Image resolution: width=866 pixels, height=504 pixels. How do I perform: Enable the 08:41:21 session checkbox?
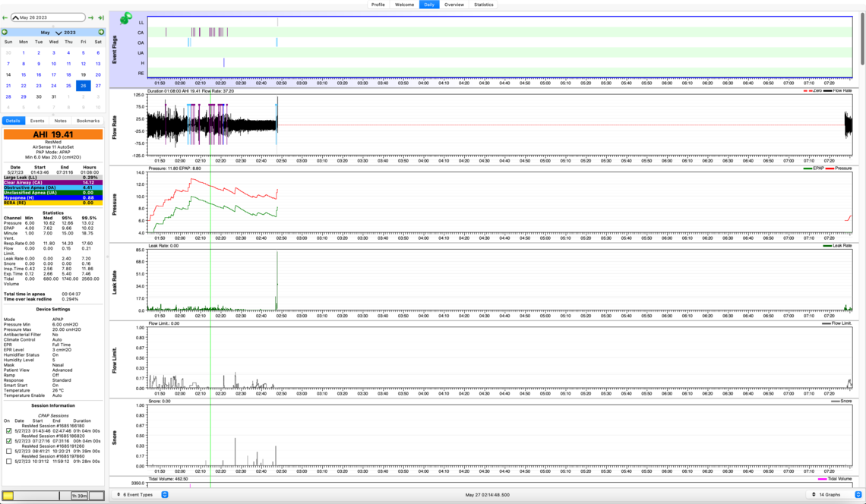coord(9,451)
